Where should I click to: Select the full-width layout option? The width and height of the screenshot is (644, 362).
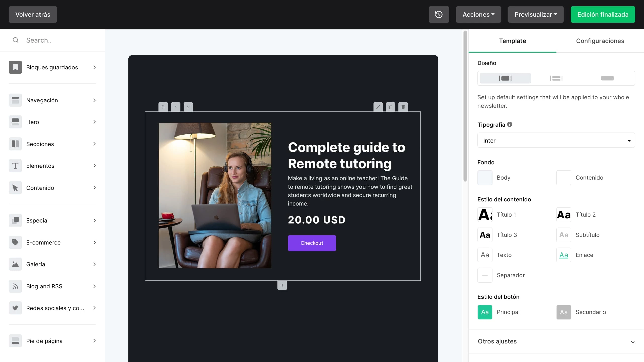pyautogui.click(x=607, y=78)
